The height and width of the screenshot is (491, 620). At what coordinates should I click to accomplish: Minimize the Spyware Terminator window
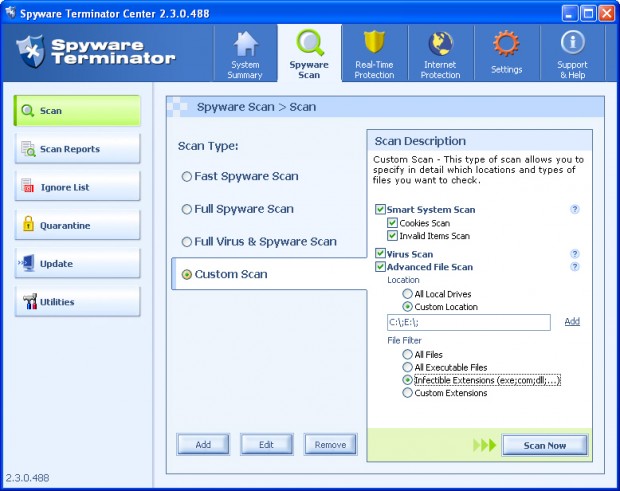pos(569,13)
